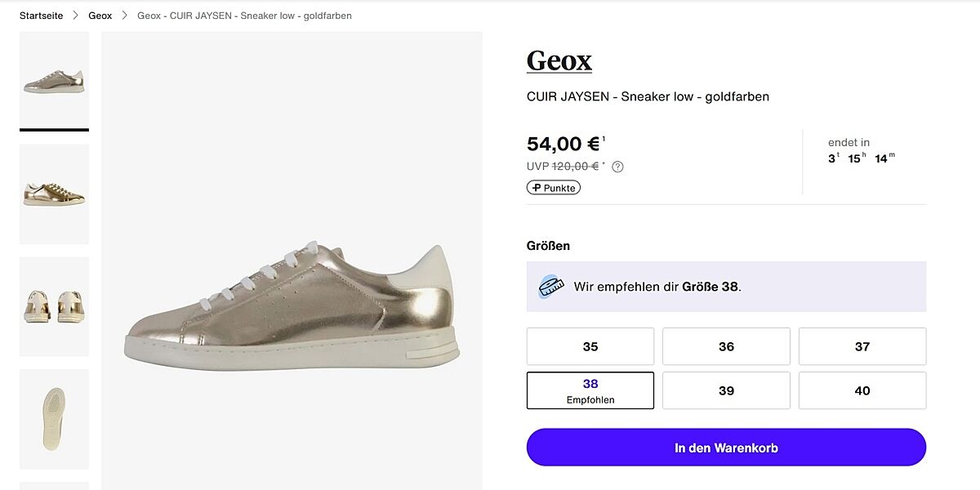The width and height of the screenshot is (980, 490).
Task: Click chevron after Startseite in breadcrumb
Action: tap(76, 16)
